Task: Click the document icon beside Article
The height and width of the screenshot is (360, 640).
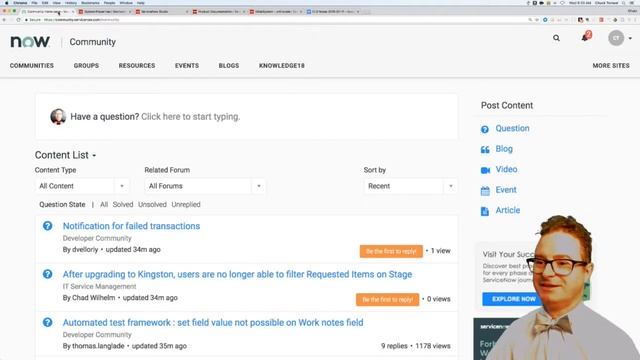Action: tap(484, 211)
